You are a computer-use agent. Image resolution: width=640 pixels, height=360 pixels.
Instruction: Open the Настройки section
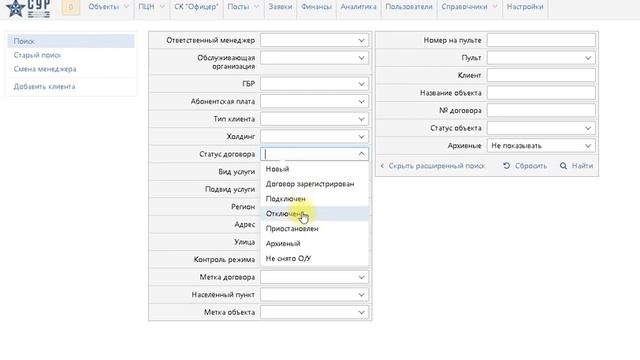pyautogui.click(x=525, y=7)
